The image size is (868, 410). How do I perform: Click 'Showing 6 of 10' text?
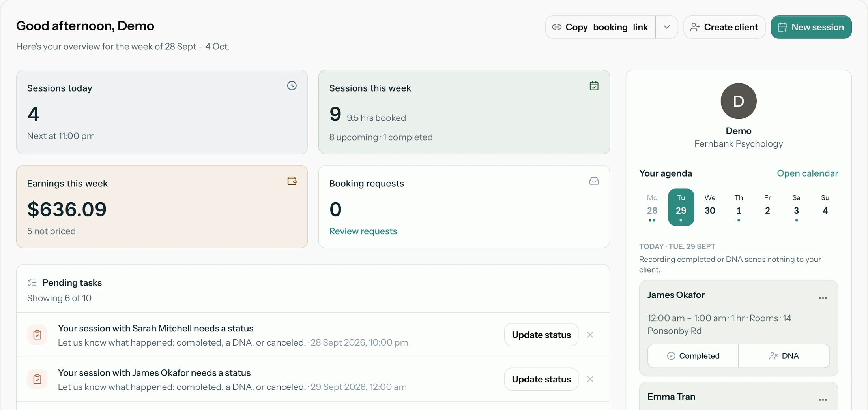59,298
